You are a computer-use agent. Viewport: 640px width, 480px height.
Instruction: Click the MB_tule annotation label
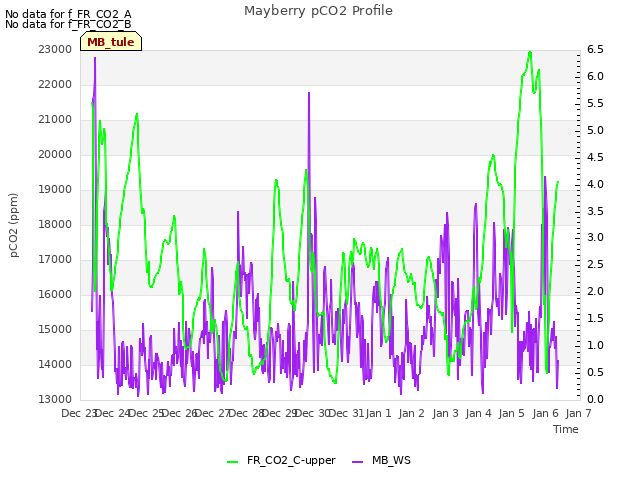point(111,42)
